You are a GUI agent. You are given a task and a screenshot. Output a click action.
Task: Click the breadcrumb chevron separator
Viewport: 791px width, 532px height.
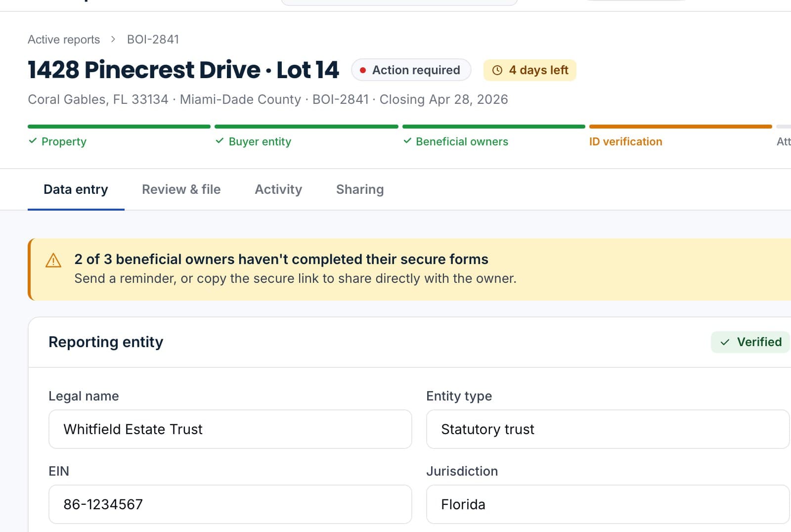tap(113, 39)
